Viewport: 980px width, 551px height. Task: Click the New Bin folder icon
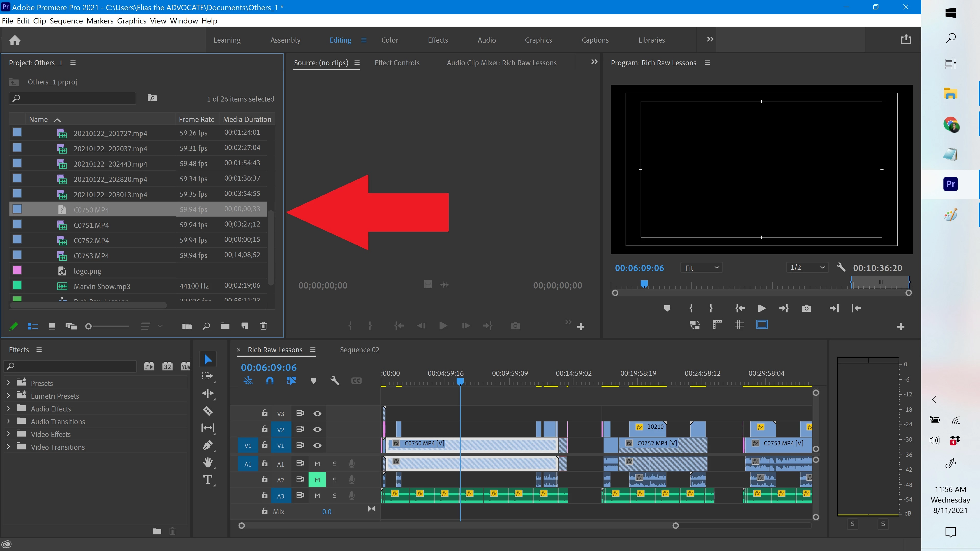pyautogui.click(x=225, y=326)
